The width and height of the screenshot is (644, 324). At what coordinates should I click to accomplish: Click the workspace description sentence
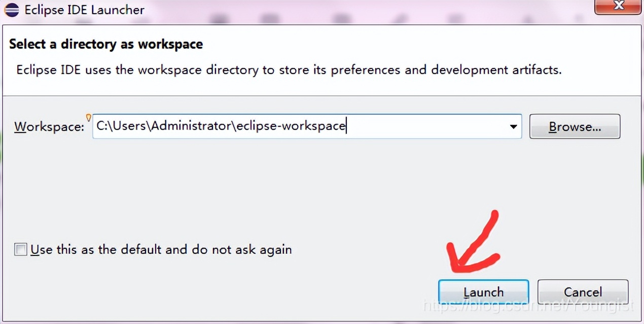tap(289, 70)
